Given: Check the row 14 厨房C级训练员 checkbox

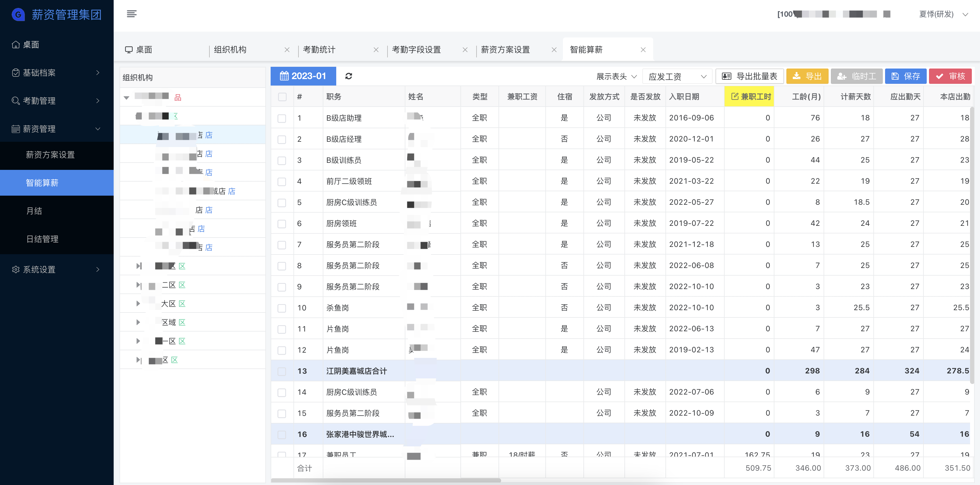Looking at the screenshot, I should point(282,392).
